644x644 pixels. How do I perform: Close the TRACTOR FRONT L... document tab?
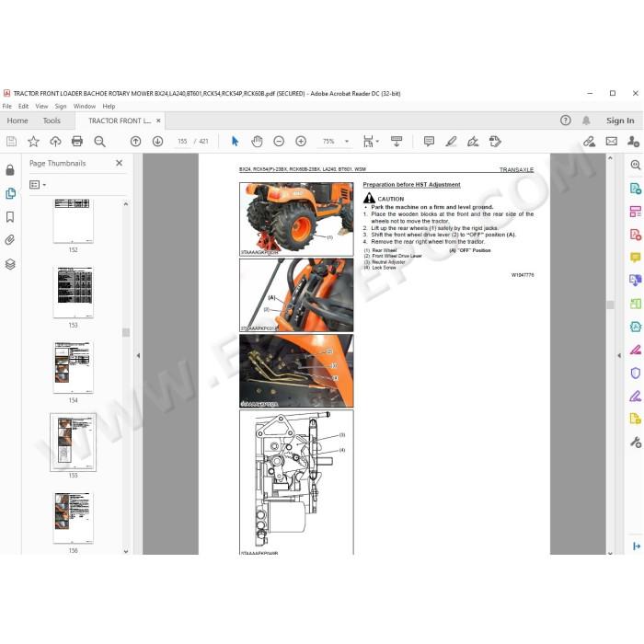point(158,121)
